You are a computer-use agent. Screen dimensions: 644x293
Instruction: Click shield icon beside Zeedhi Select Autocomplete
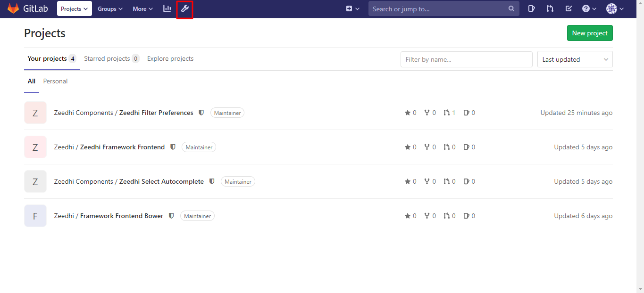click(x=212, y=181)
